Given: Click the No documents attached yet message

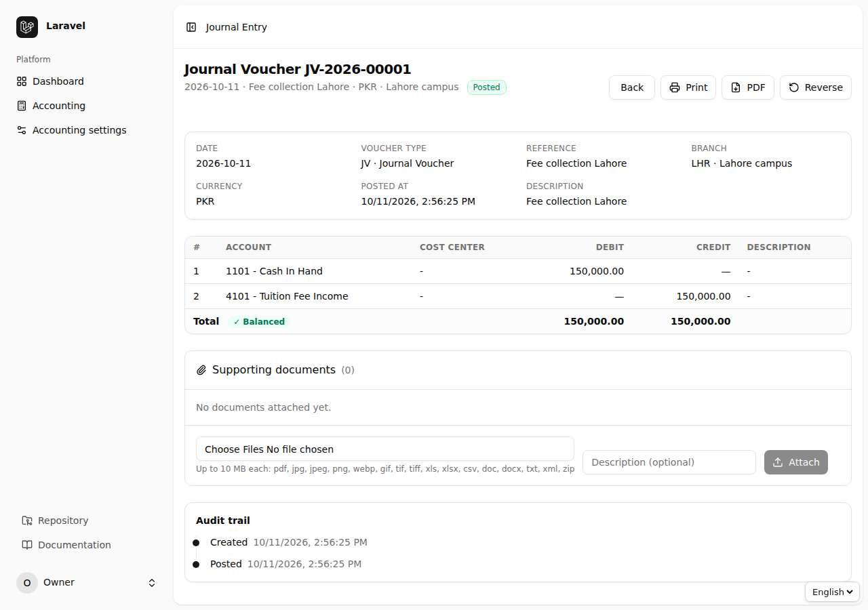Looking at the screenshot, I should 264,407.
